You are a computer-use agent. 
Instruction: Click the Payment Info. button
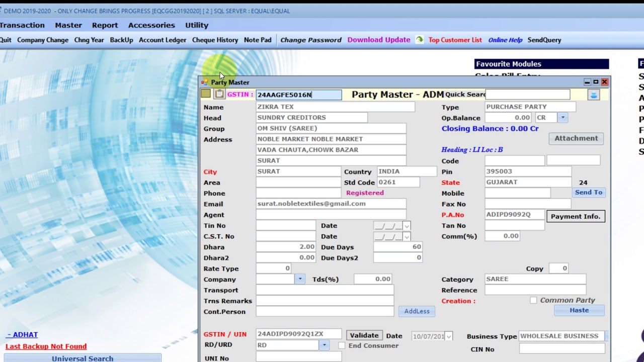pos(576,216)
